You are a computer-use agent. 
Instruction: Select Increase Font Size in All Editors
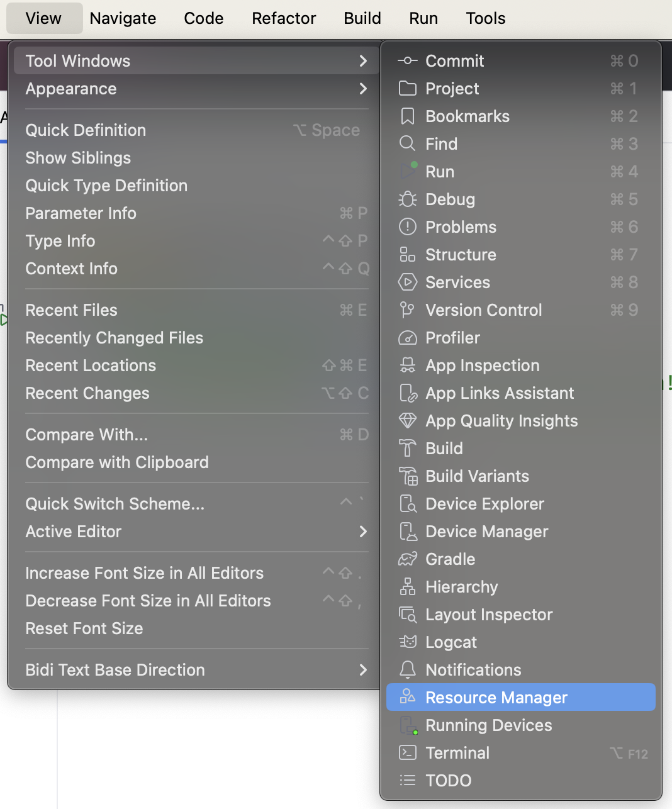tap(144, 573)
